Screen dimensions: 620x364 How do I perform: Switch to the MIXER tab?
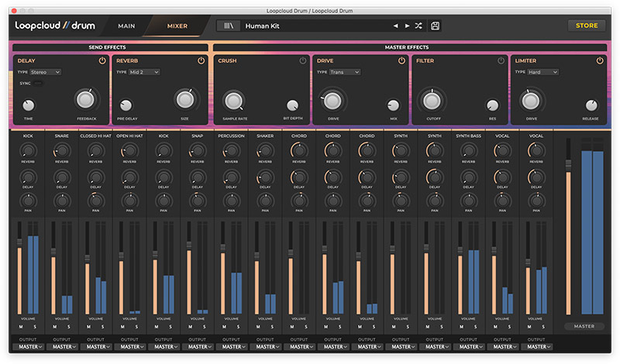[x=177, y=26]
